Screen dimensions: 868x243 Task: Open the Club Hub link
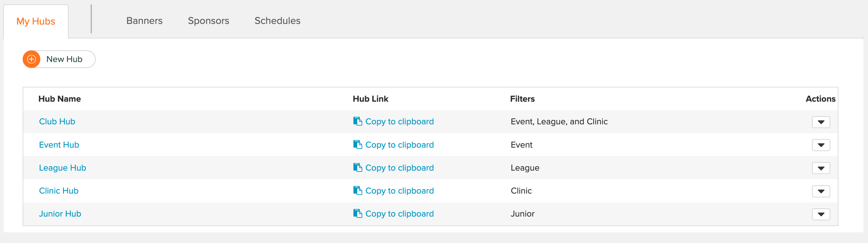(x=57, y=122)
